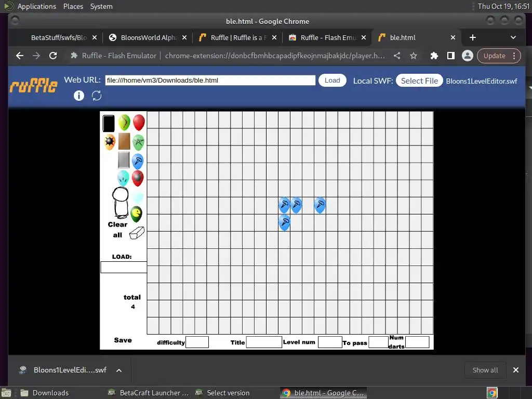Select the blue tack bloon in palette
Viewport: 532px width, 399px height.
[137, 162]
